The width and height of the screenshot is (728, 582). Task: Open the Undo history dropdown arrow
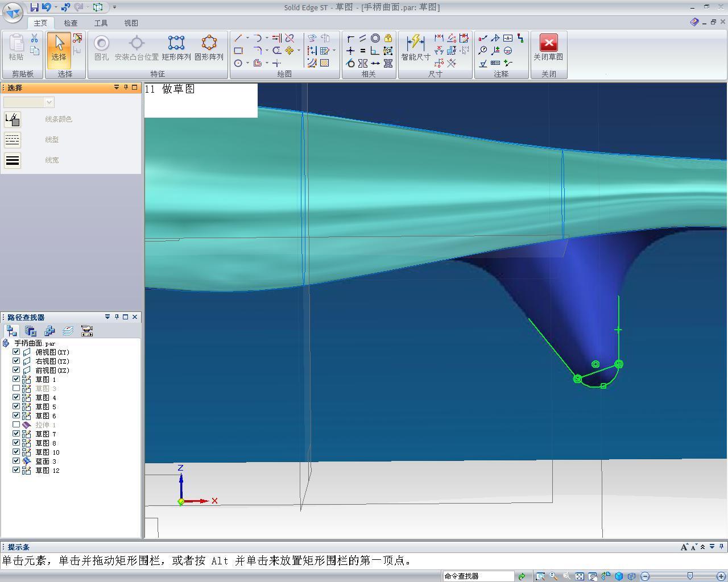point(56,7)
